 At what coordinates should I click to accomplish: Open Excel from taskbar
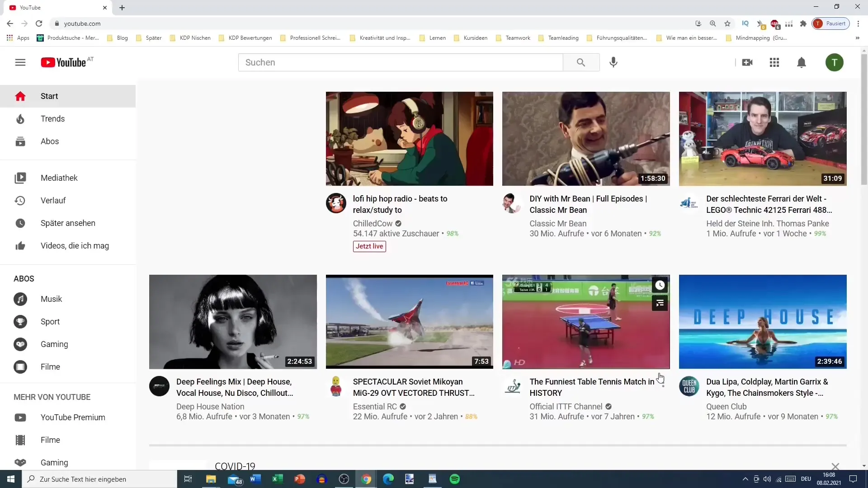click(277, 479)
